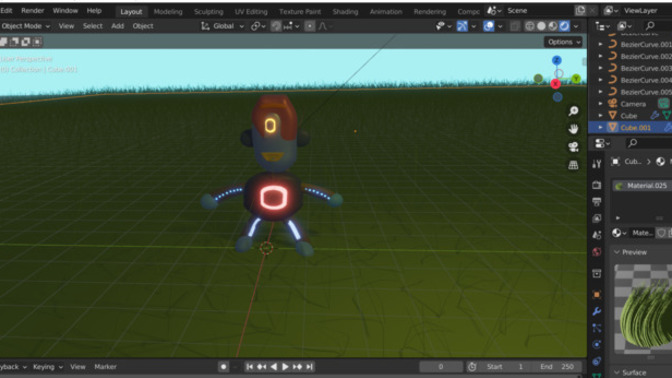Expand the BezierCurve.003 tree row
The image size is (672, 378).
click(x=600, y=68)
